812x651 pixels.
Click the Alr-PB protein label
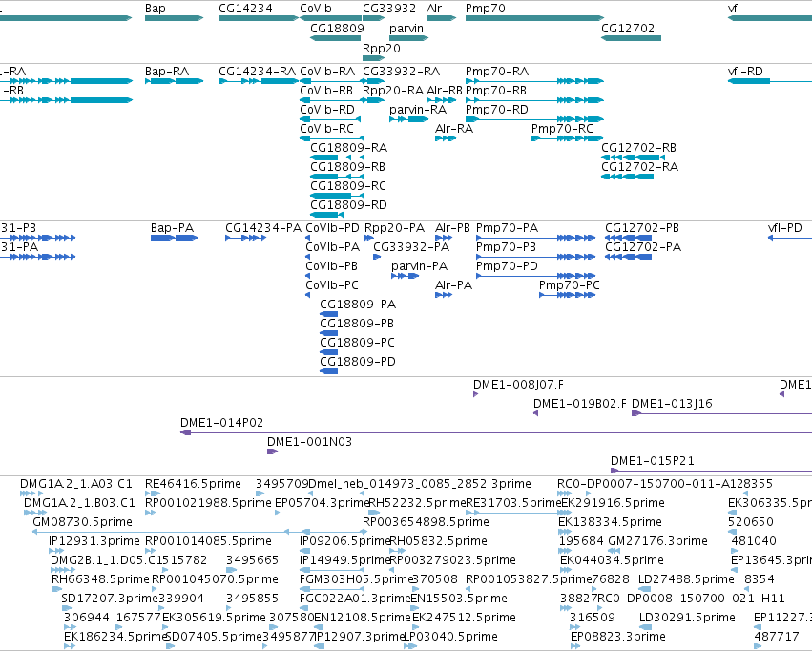point(452,228)
